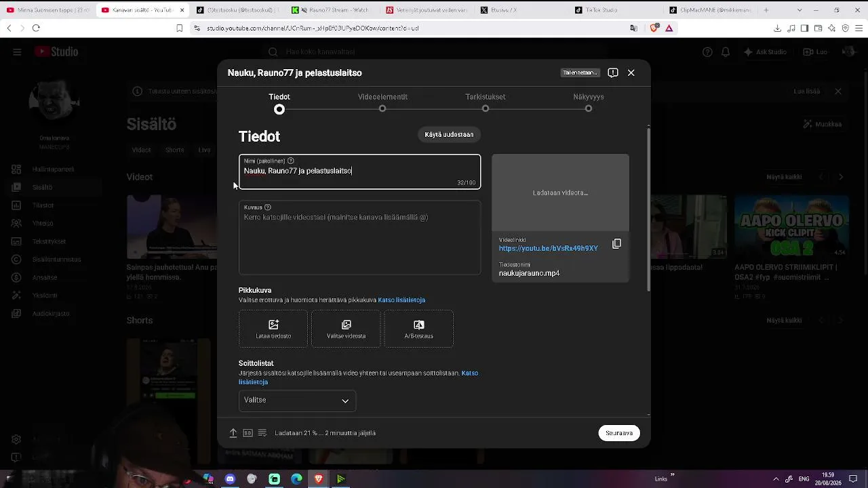868x488 pixels.
Task: Open the Windows notification center icon
Action: coord(853,479)
